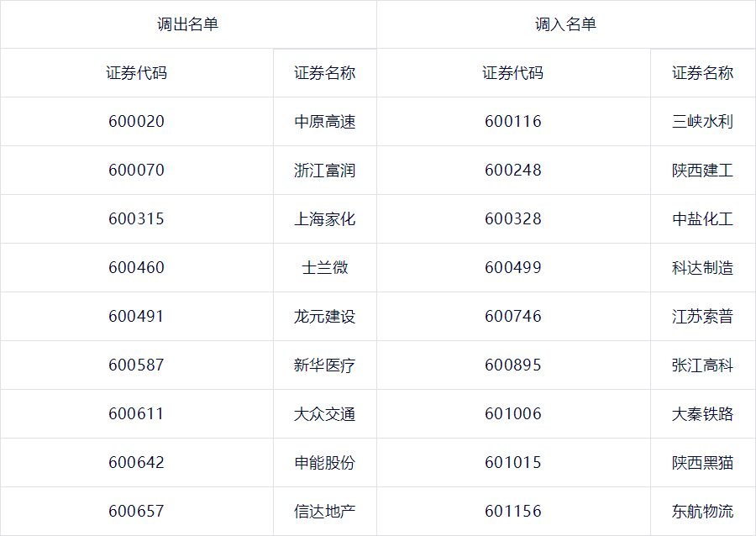Select code cell 600070
Image resolution: width=756 pixels, height=536 pixels.
point(136,171)
